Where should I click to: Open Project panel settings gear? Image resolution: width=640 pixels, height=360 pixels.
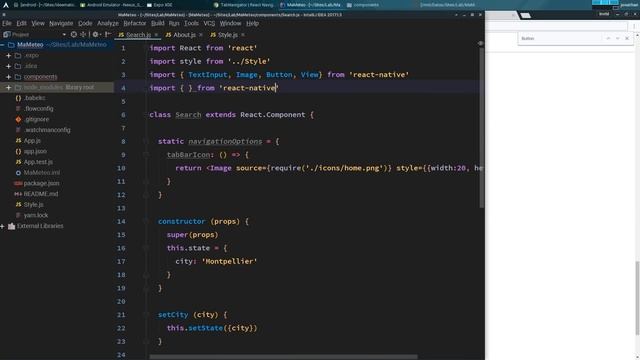pyautogui.click(x=96, y=35)
